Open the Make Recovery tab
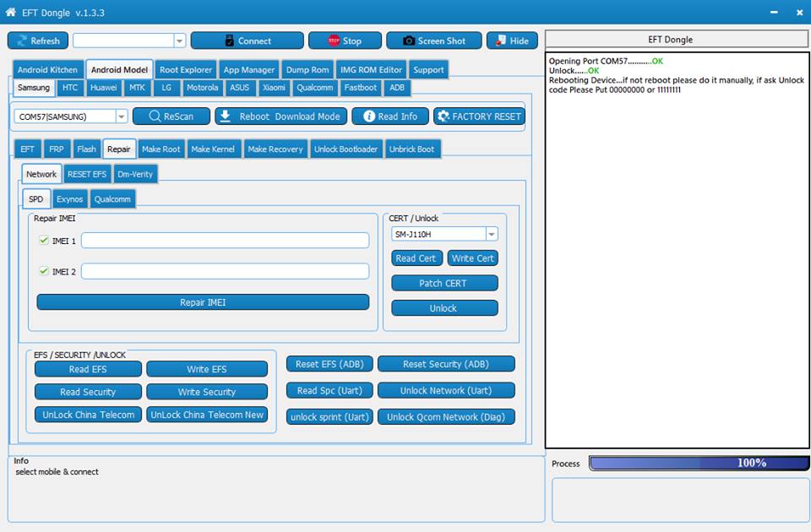Image resolution: width=811 pixels, height=532 pixels. click(x=275, y=149)
